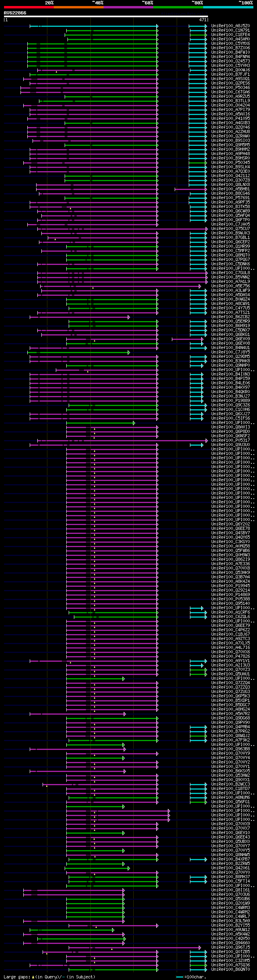Select subject label UniRef100_P41095
This screenshot has width=257, height=980.
230,119
